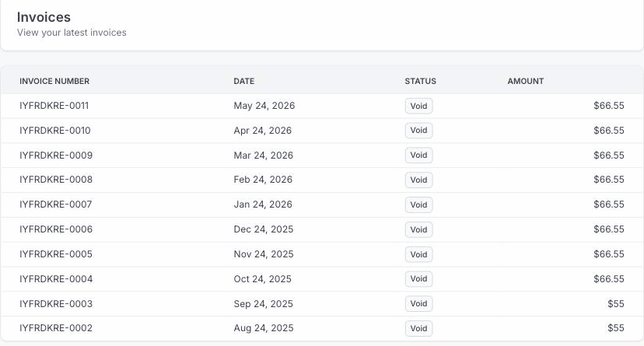Click the $66.55 amount for IYFRDKRE-0008
This screenshot has height=346, width=644.
point(609,180)
